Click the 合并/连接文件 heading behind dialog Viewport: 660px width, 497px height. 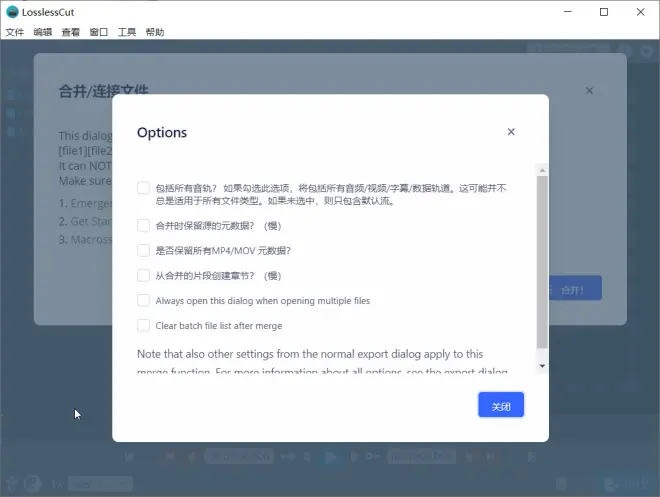point(104,91)
